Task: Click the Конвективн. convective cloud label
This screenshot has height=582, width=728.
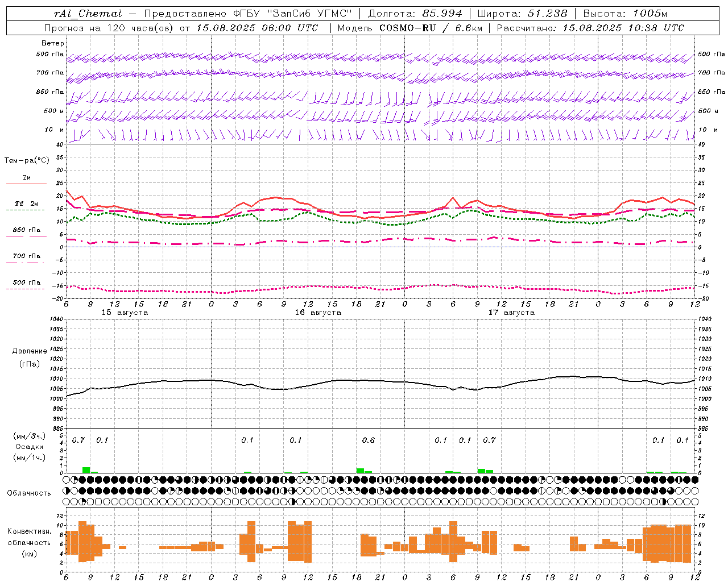Action: click(30, 531)
